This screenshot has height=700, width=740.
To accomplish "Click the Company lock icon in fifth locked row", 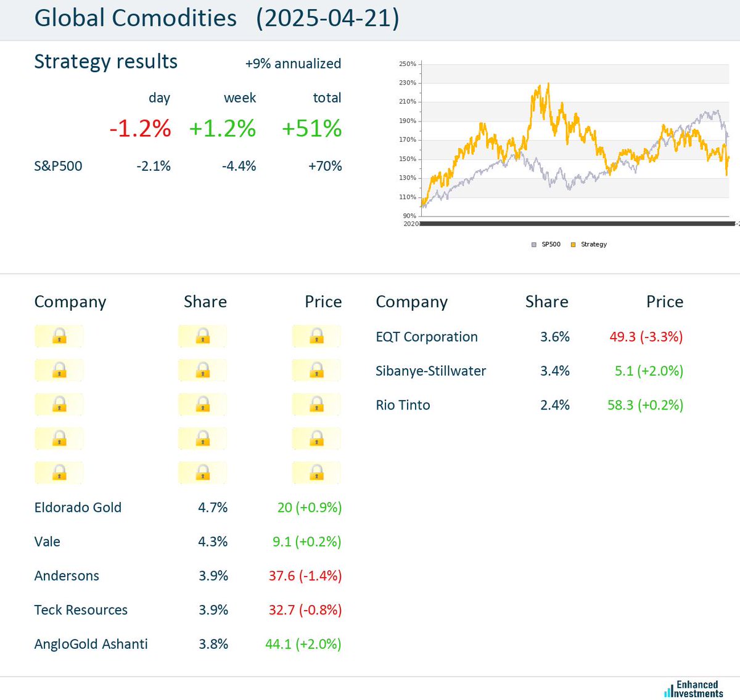I will coord(59,473).
